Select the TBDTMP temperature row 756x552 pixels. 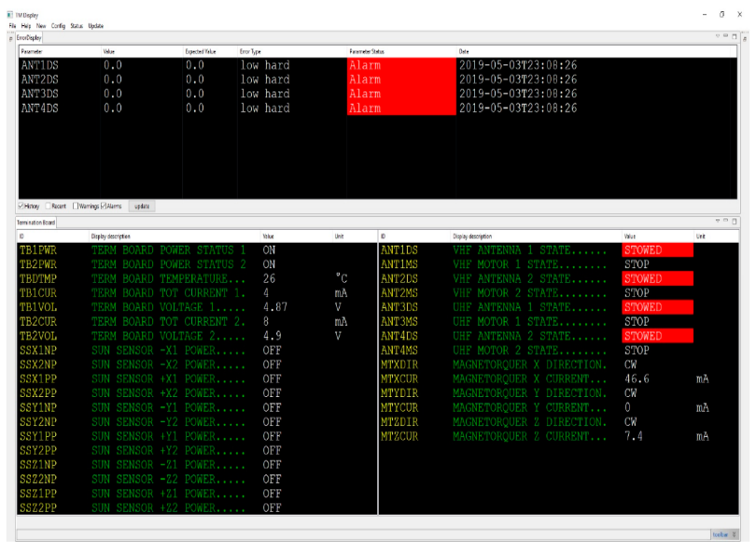[197, 279]
